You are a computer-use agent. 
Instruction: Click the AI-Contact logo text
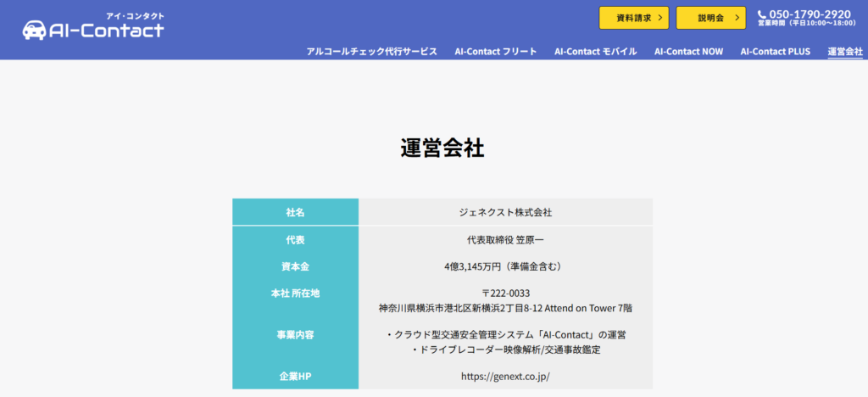pos(107,31)
